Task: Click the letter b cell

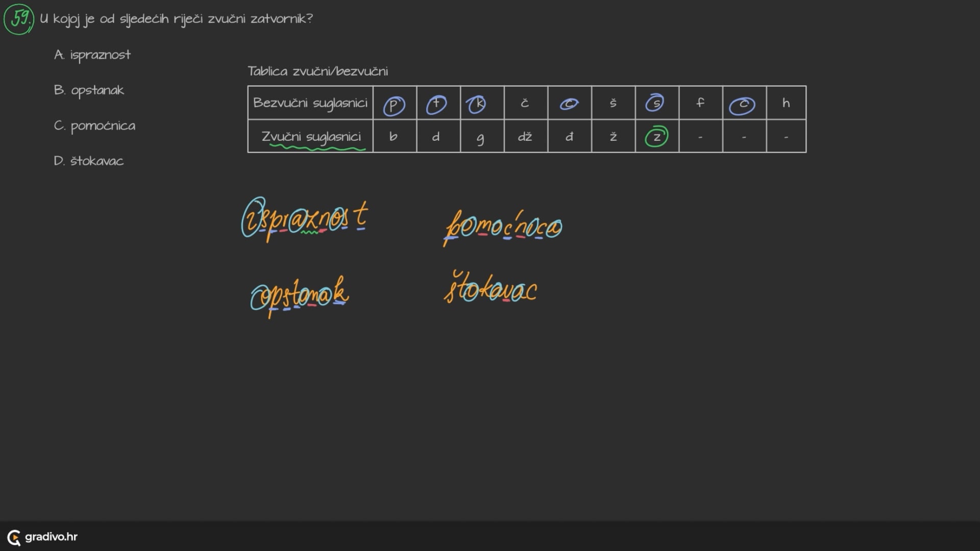Action: [395, 136]
